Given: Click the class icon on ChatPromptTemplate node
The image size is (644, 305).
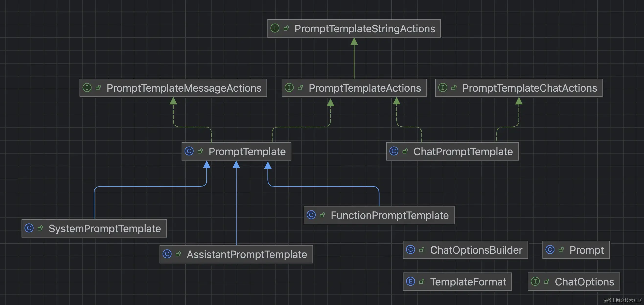Looking at the screenshot, I should point(394,151).
